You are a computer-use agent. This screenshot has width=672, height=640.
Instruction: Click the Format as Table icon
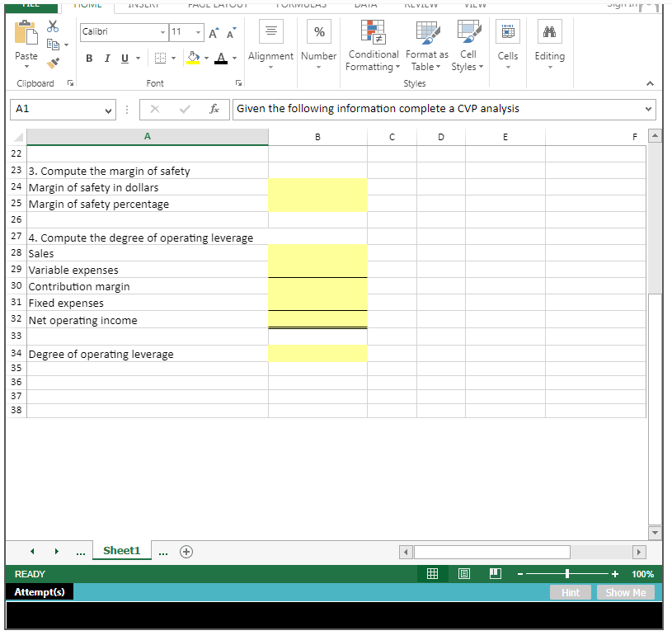tap(426, 35)
